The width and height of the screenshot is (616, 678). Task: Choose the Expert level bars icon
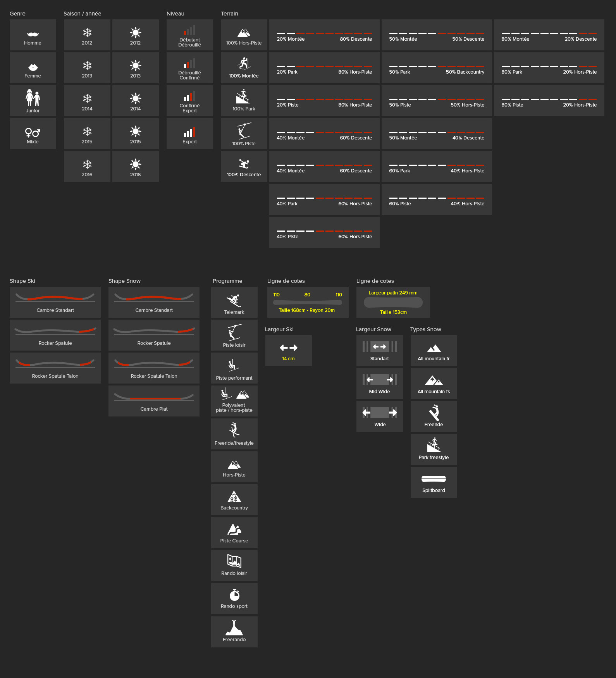[x=189, y=133]
